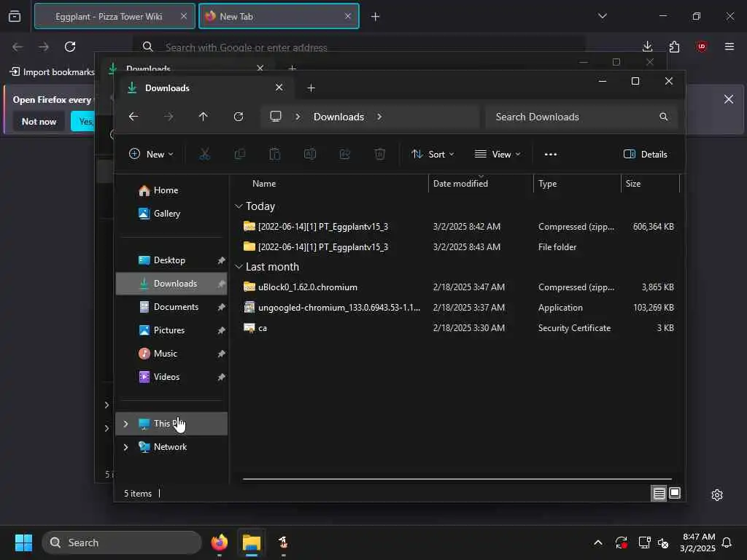Click the Rename icon in Explorer toolbar
Viewport: 747px width, 560px height.
click(309, 155)
